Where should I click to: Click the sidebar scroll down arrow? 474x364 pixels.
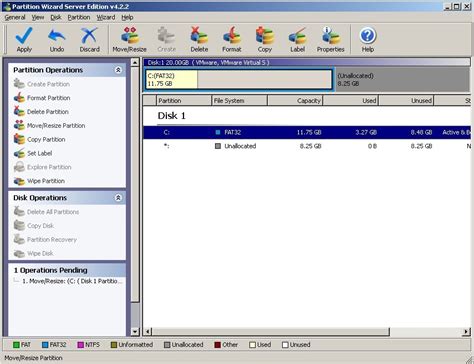click(x=135, y=331)
